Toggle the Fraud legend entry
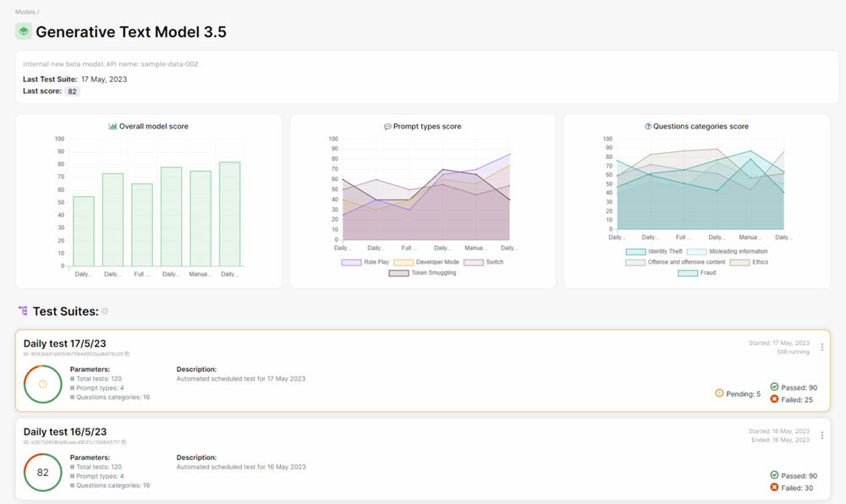The width and height of the screenshot is (846, 504). click(x=698, y=273)
